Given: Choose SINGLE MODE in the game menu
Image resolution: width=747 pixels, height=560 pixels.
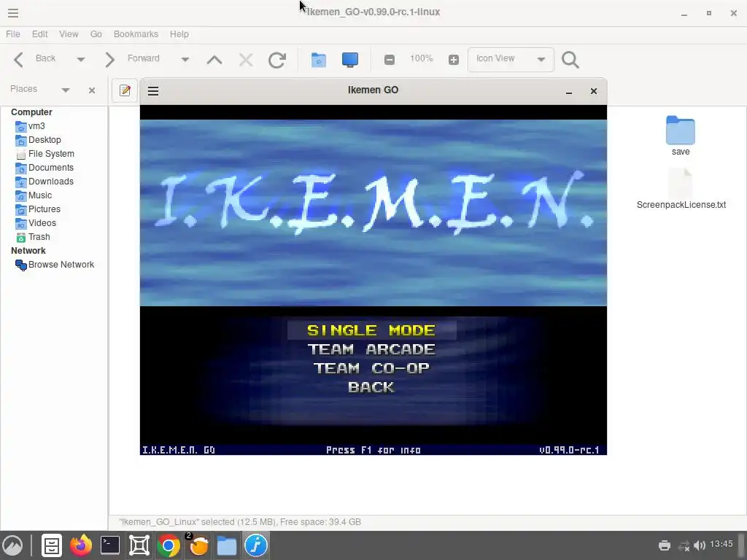Looking at the screenshot, I should [371, 330].
